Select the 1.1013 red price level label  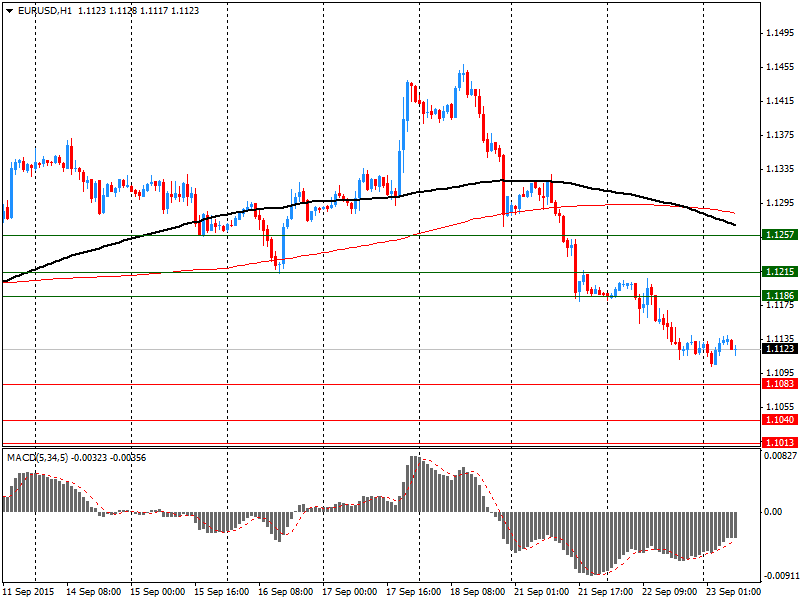point(781,442)
